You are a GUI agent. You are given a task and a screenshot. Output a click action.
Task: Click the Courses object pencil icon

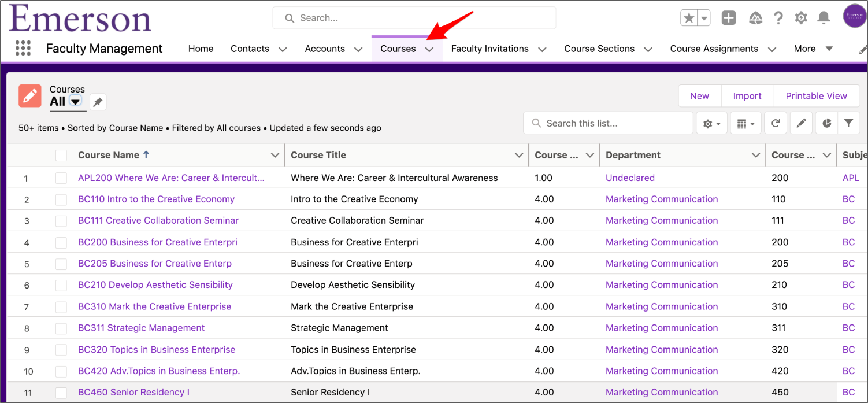pyautogui.click(x=30, y=96)
